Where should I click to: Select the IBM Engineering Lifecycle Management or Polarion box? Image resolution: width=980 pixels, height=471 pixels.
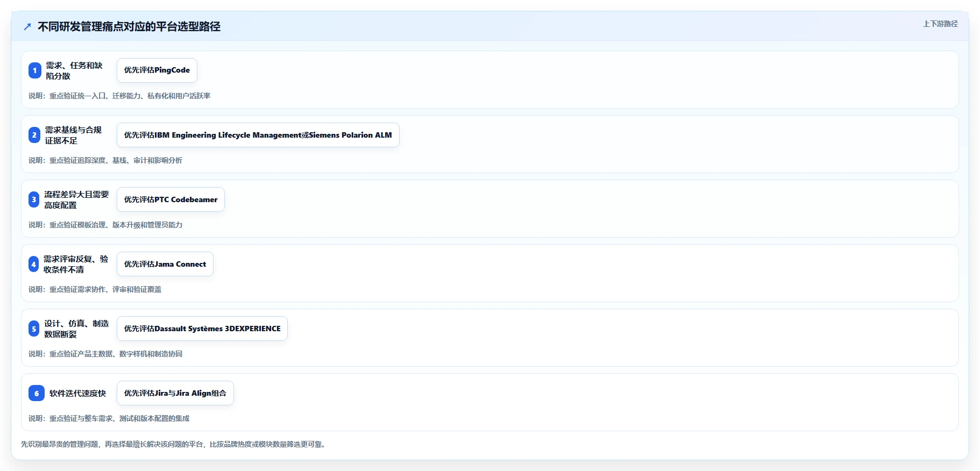(258, 135)
